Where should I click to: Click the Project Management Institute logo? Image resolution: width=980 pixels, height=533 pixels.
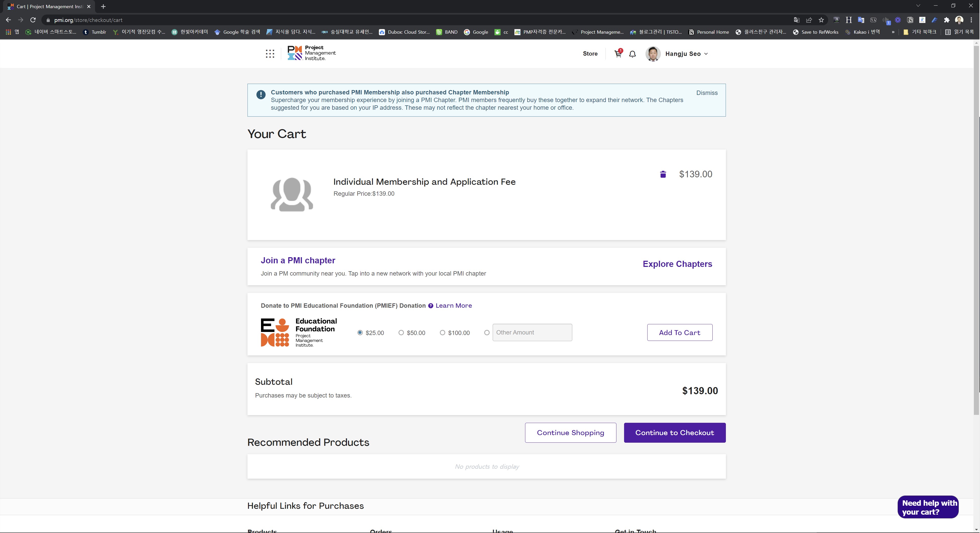(x=312, y=53)
